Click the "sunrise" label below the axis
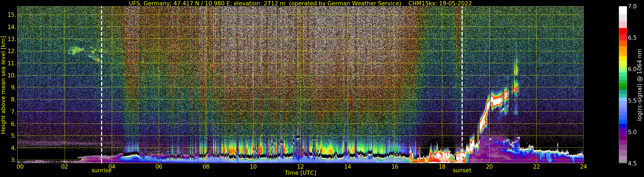Image resolution: width=644 pixels, height=177 pixels. 101,171
